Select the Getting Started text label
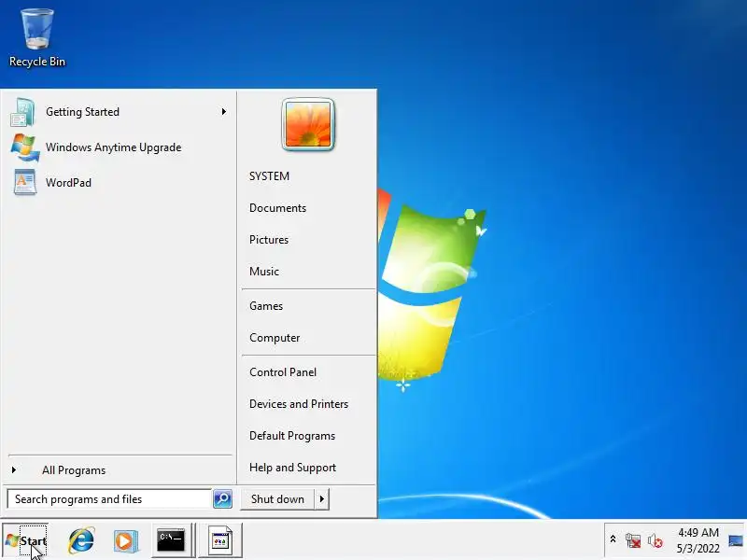The height and width of the screenshot is (560, 747). coord(82,112)
